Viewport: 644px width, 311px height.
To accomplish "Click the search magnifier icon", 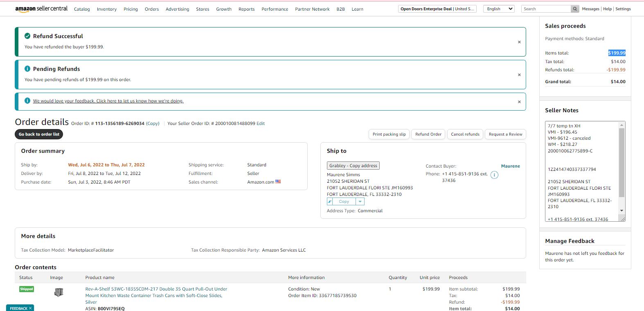I will click(575, 9).
